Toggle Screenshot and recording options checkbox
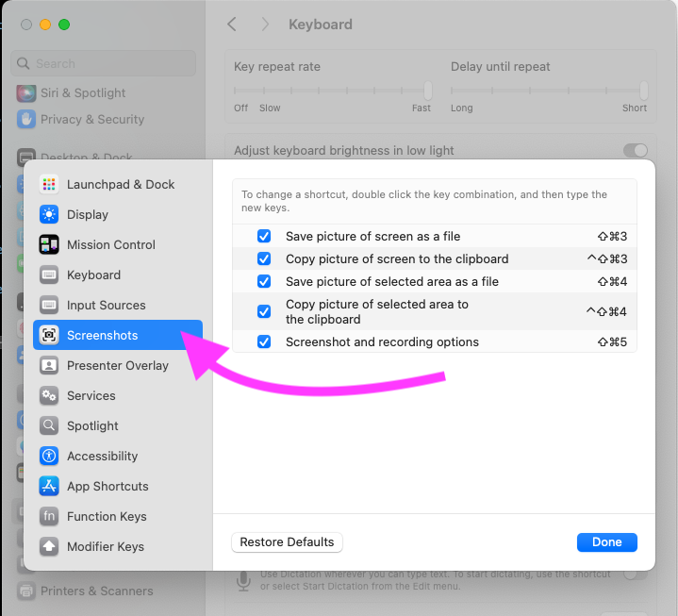678x616 pixels. tap(264, 342)
